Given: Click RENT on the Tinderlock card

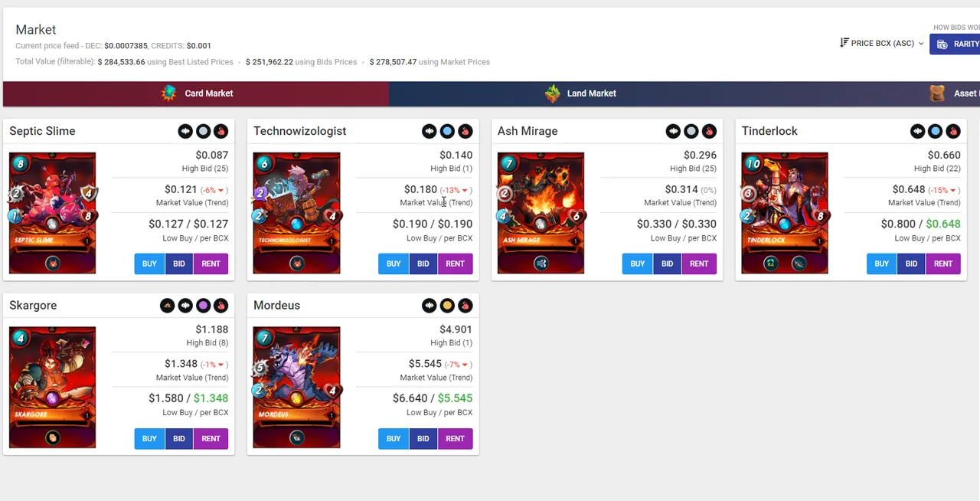Looking at the screenshot, I should click(943, 264).
